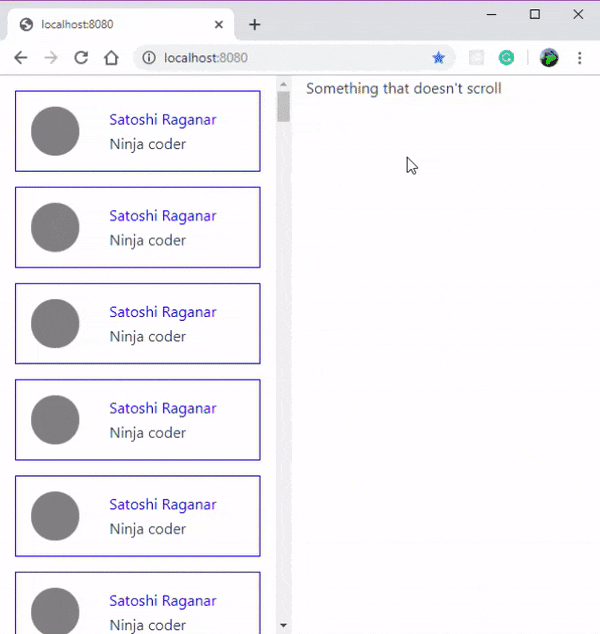Go back with the browser back arrow

21,58
